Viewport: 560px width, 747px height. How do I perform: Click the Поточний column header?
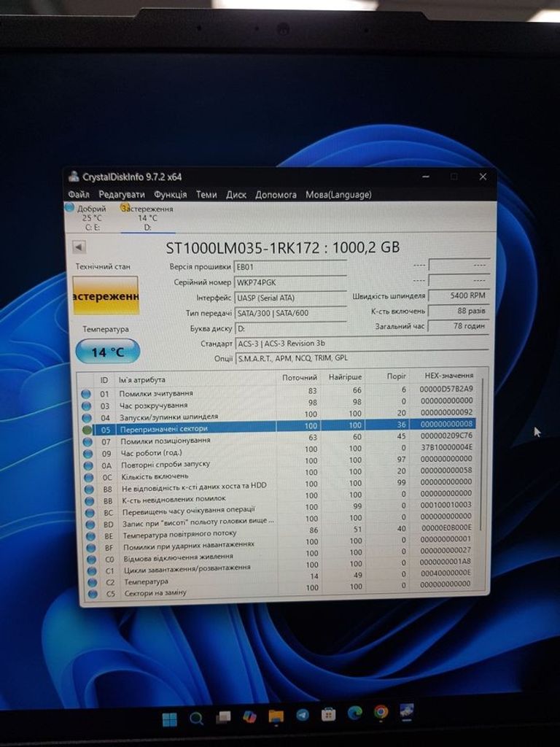(x=300, y=377)
